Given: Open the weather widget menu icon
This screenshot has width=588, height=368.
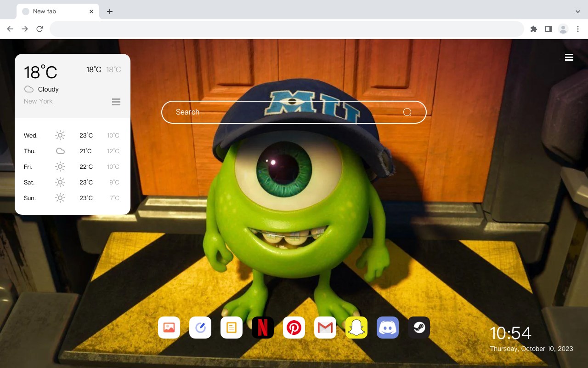Looking at the screenshot, I should pos(116,102).
